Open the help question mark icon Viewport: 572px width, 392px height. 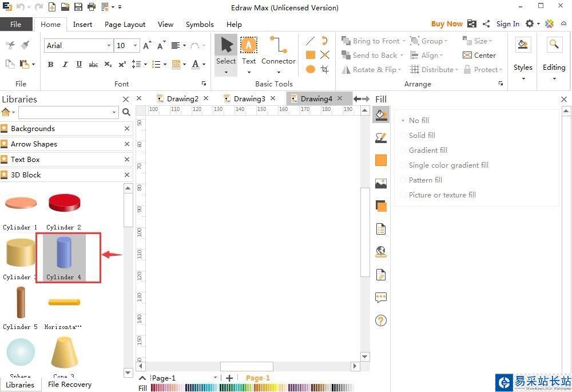(381, 320)
